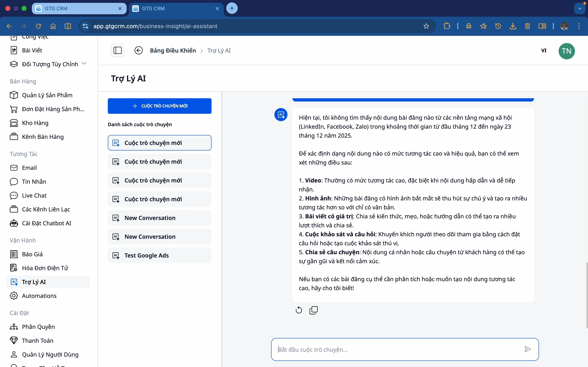Image resolution: width=588 pixels, height=367 pixels.
Task: Open the TN user avatar menu
Action: (x=566, y=51)
